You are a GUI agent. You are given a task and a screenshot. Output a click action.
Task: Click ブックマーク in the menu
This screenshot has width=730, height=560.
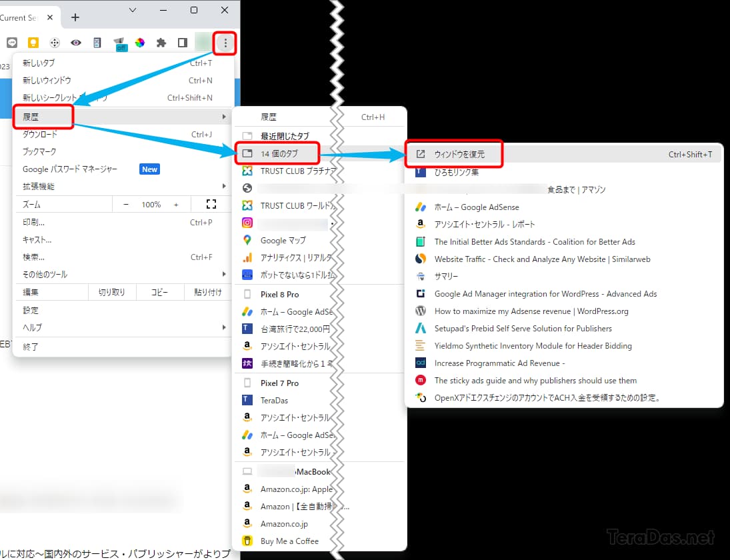pyautogui.click(x=122, y=152)
